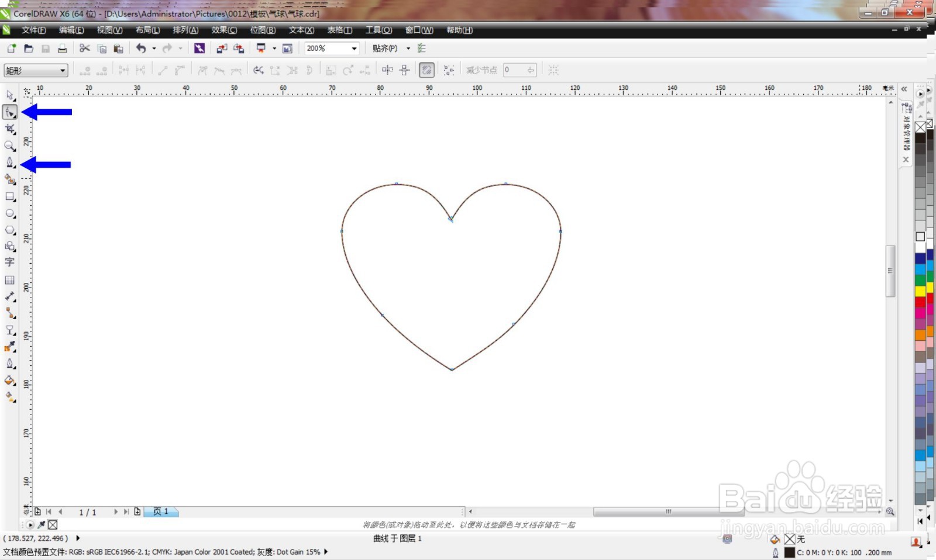This screenshot has width=936, height=560.
Task: Go to previous page arrow
Action: point(60,511)
